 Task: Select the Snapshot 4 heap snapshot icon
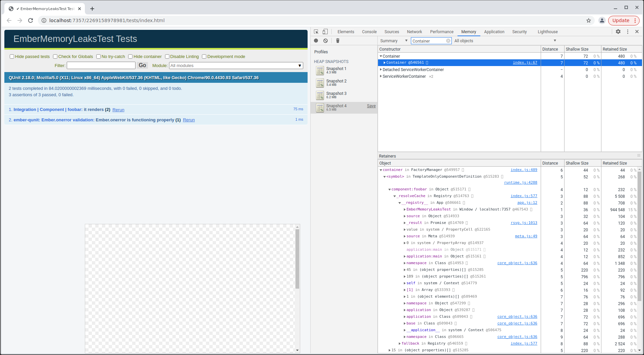pos(320,108)
